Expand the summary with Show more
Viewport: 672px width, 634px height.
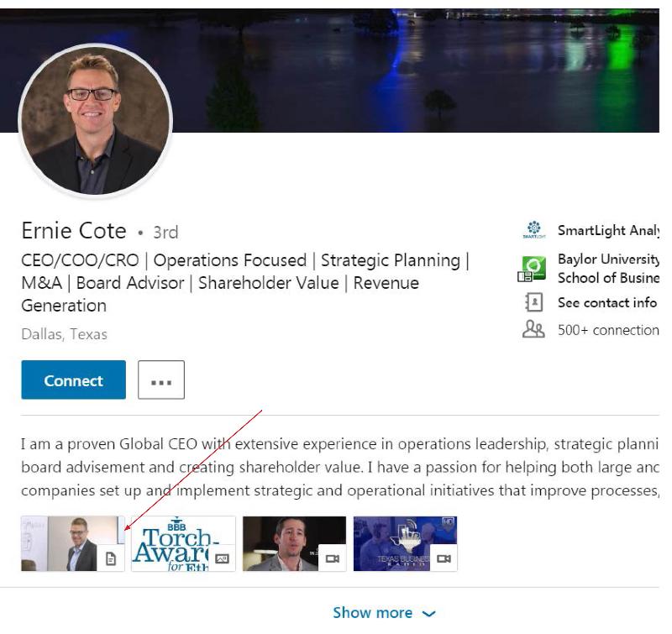coord(385,612)
